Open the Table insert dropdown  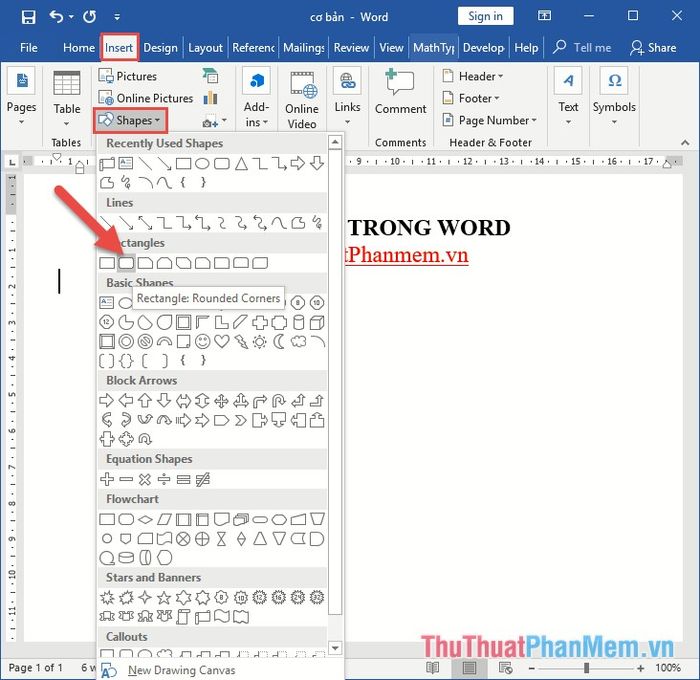67,98
